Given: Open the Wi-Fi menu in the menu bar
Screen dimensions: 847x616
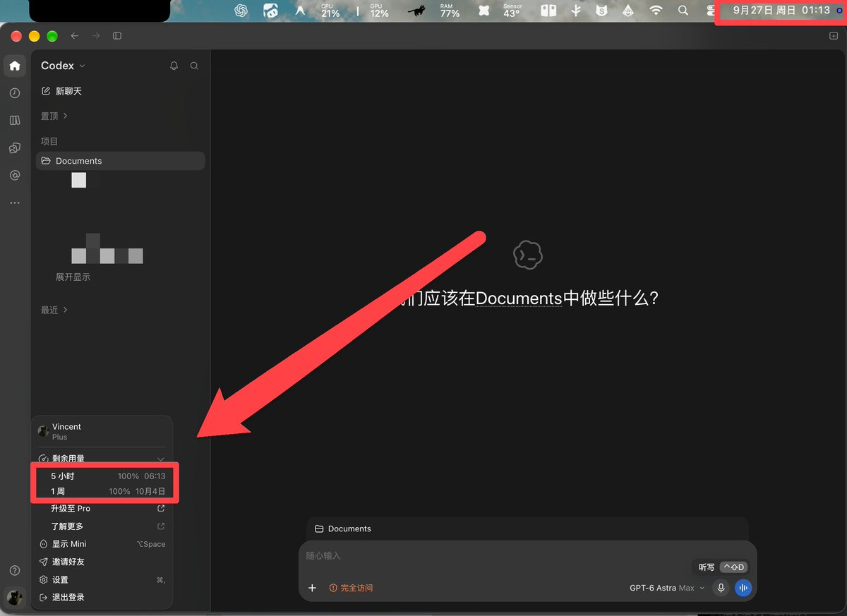Looking at the screenshot, I should point(656,11).
